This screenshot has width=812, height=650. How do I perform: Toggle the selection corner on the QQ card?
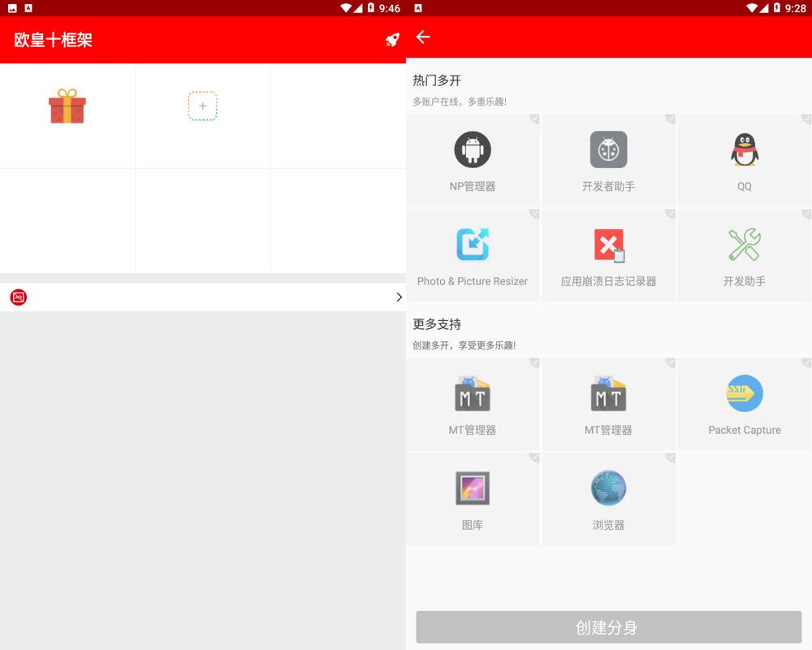[806, 119]
